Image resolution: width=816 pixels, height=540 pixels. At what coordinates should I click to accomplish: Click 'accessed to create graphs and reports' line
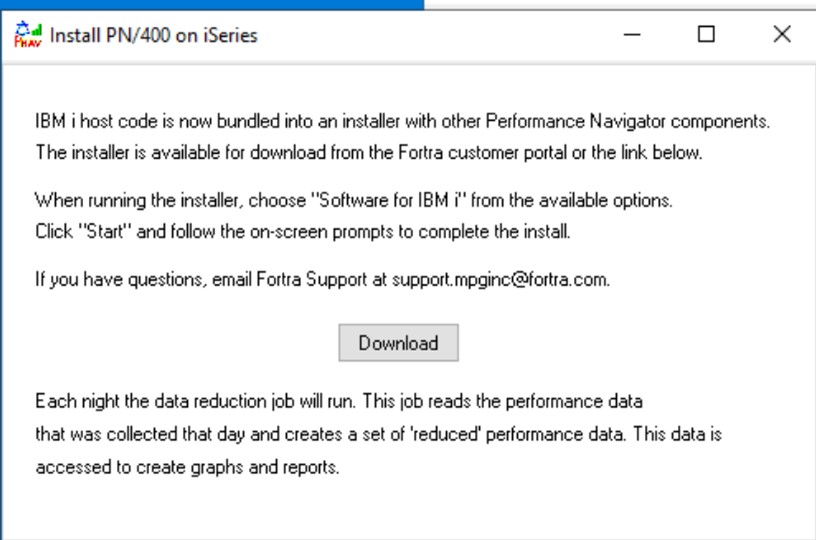[187, 467]
